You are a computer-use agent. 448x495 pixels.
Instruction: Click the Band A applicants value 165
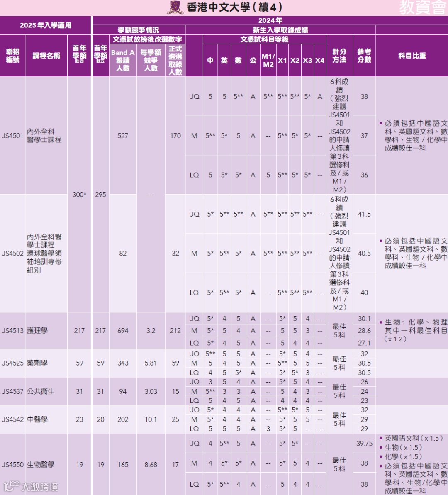tap(123, 465)
